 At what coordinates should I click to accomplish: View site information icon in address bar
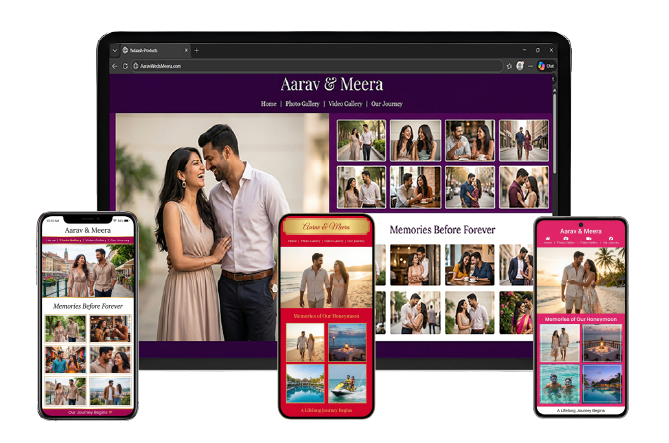136,66
